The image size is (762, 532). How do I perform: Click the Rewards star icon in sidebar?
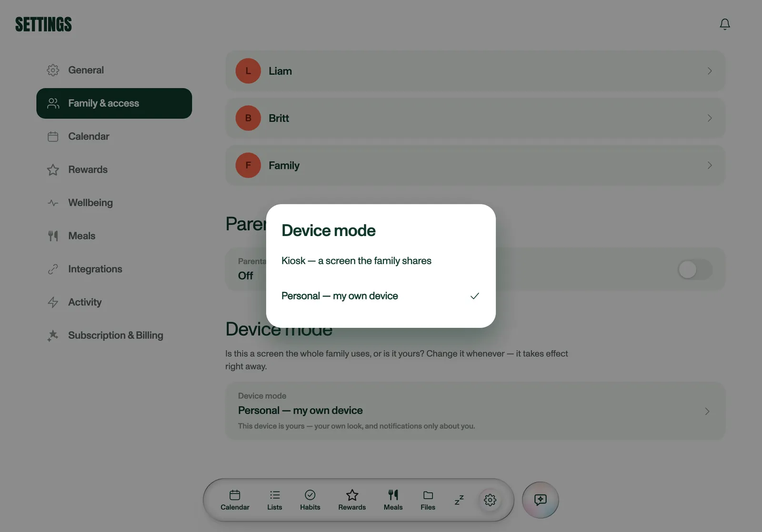(53, 170)
